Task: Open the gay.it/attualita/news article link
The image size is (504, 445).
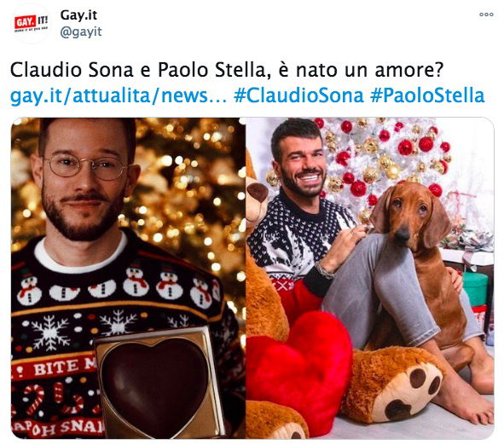Action: (119, 95)
